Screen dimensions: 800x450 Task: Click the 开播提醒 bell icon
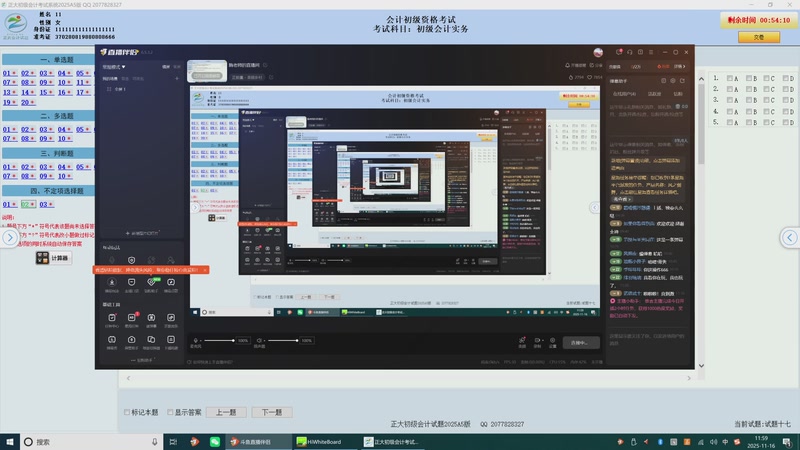567,65
